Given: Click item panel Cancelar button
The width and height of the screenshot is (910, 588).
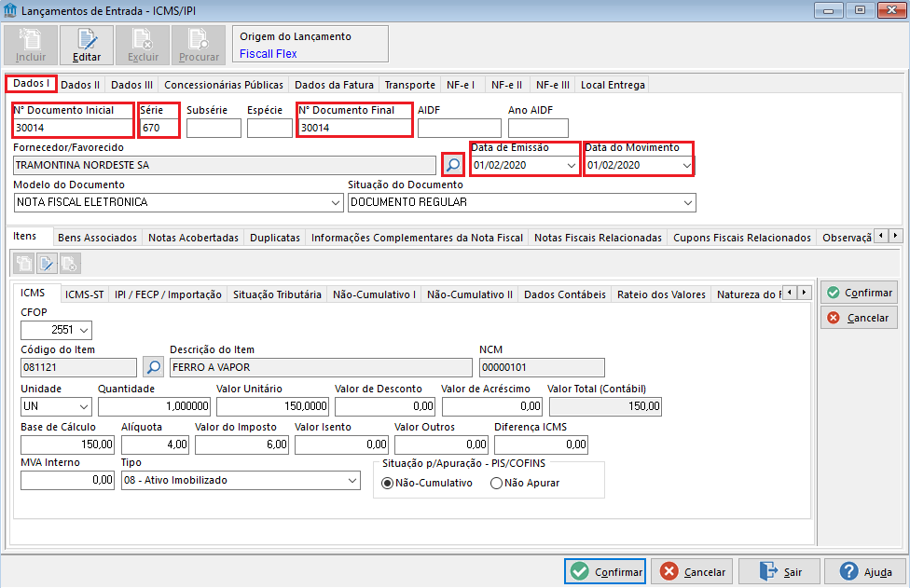Looking at the screenshot, I should pyautogui.click(x=859, y=318).
